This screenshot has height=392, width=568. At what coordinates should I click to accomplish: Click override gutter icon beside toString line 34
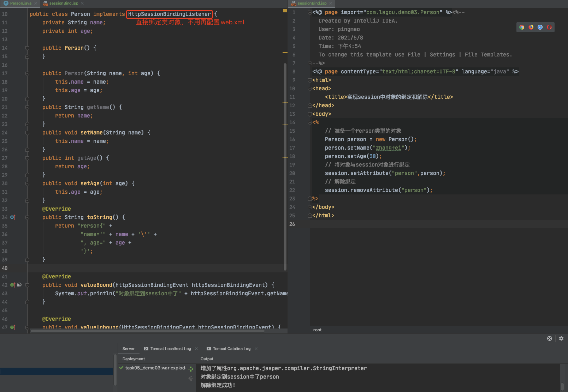pyautogui.click(x=13, y=217)
